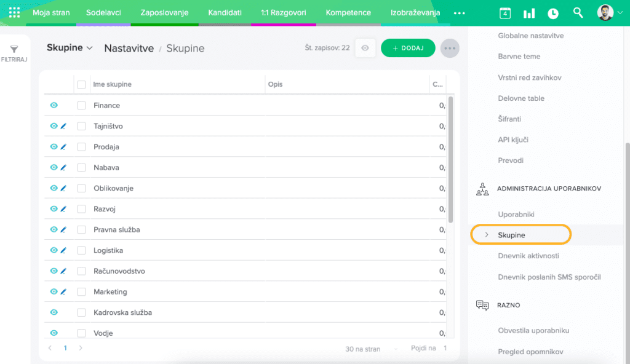Click the gray three-dot more options button
The height and width of the screenshot is (364, 630).
(x=450, y=48)
